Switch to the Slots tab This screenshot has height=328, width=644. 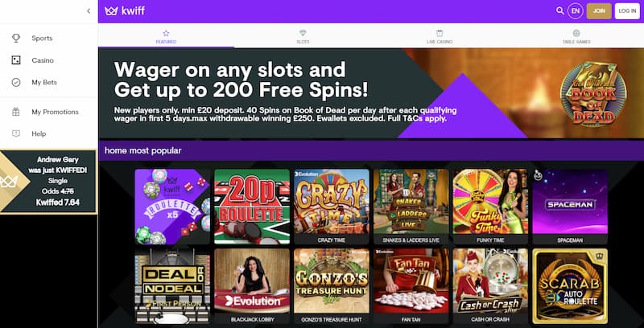[x=303, y=36]
